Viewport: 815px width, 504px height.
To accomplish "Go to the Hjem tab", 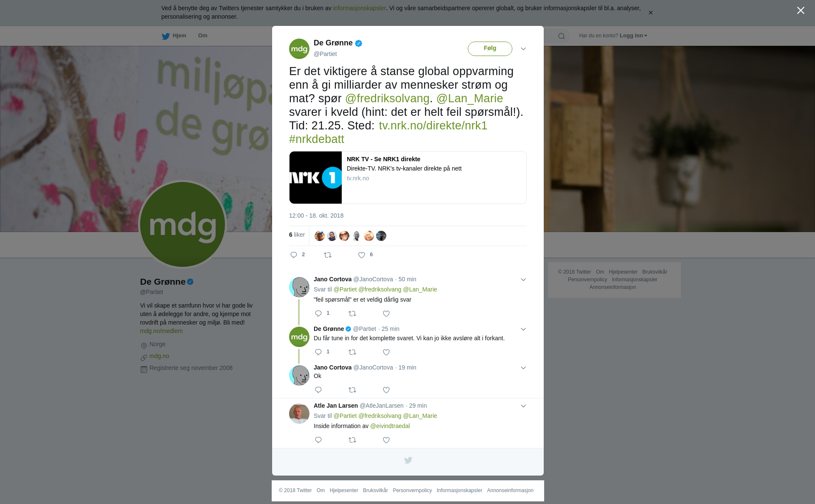I will pos(174,36).
